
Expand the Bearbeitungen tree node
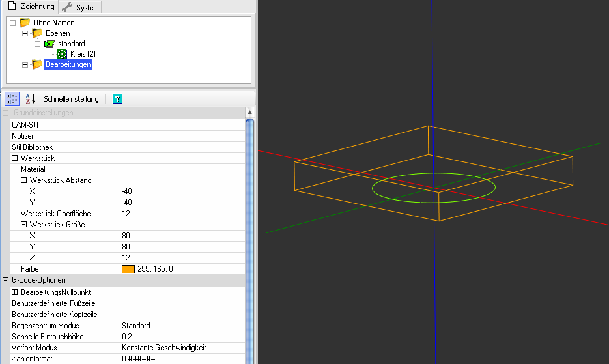25,64
